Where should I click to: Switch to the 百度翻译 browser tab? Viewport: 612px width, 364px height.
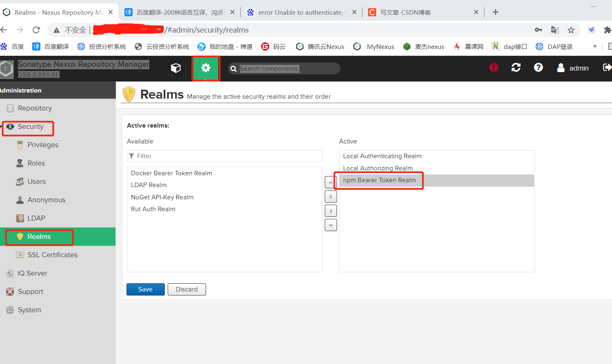pos(180,12)
